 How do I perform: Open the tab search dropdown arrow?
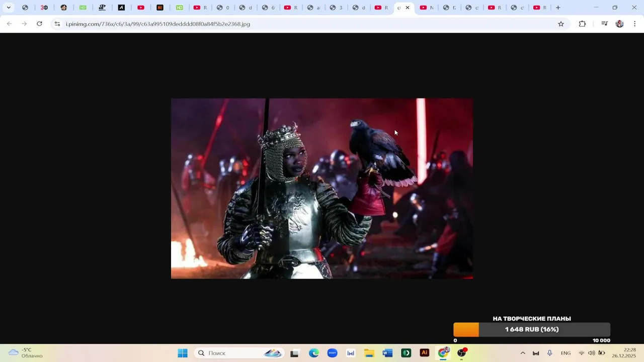point(9,8)
